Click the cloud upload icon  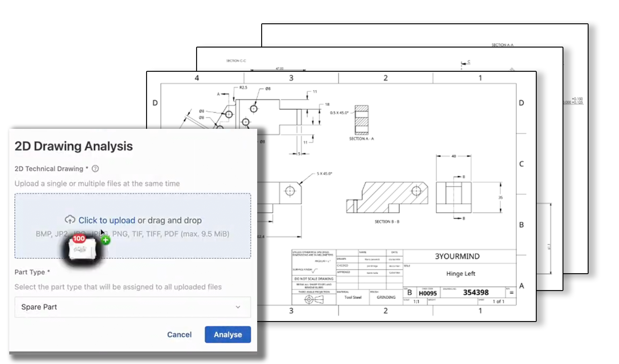click(70, 220)
